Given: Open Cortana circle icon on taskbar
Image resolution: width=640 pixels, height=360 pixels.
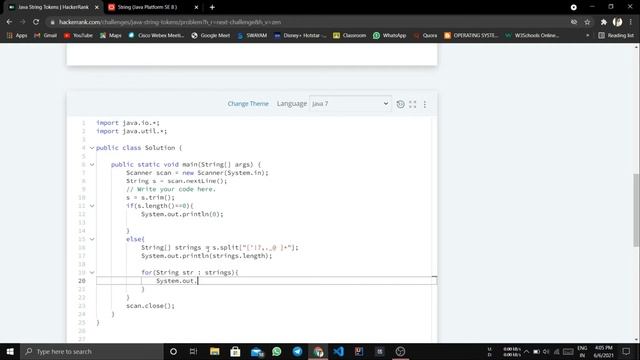Looking at the screenshot, I should pyautogui.click(x=173, y=351).
